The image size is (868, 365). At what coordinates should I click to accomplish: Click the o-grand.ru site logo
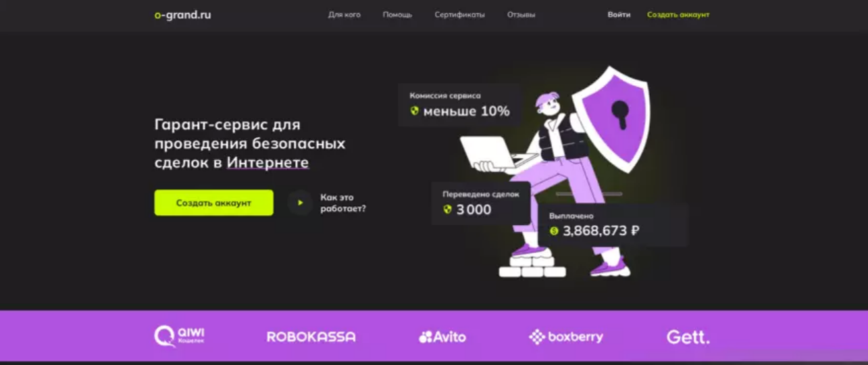click(182, 15)
